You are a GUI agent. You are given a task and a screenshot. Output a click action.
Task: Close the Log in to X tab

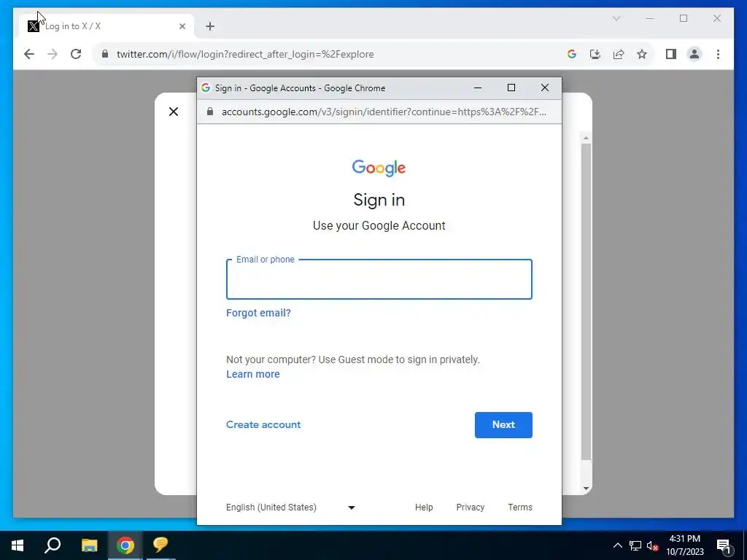182,26
